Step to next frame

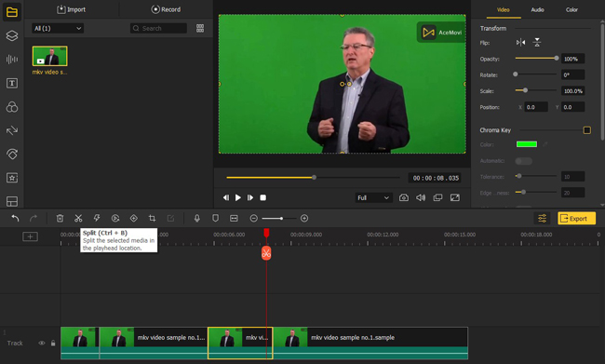point(250,197)
